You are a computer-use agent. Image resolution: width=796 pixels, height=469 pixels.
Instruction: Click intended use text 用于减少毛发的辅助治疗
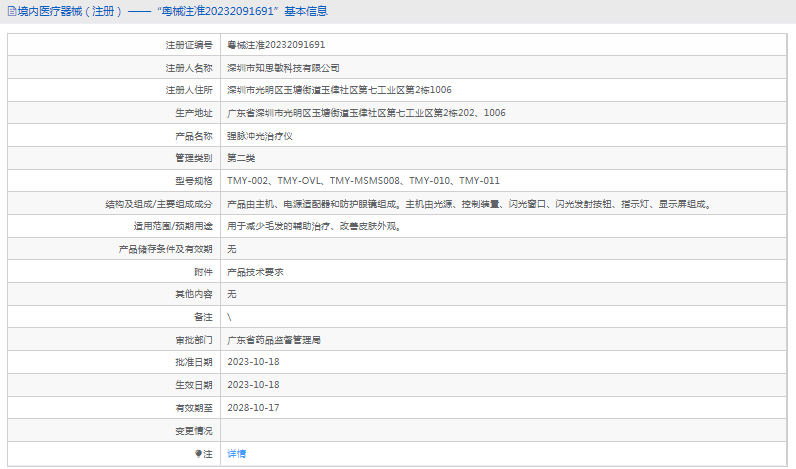click(x=315, y=226)
